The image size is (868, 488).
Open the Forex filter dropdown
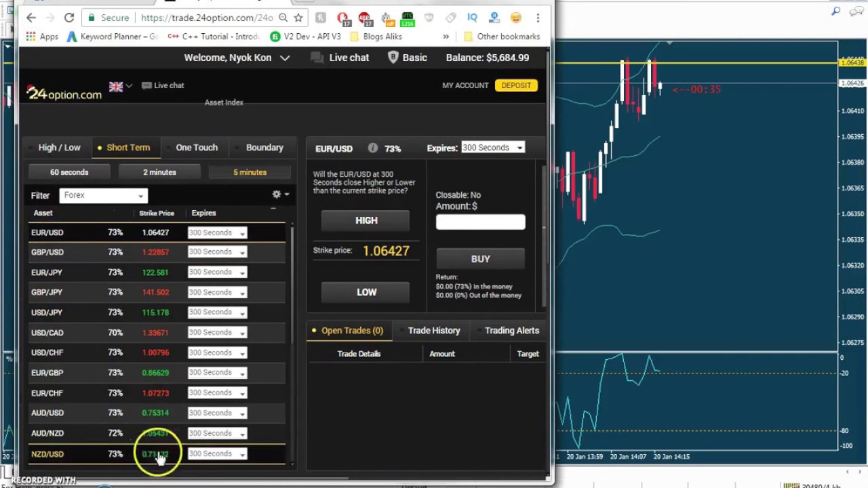point(103,195)
